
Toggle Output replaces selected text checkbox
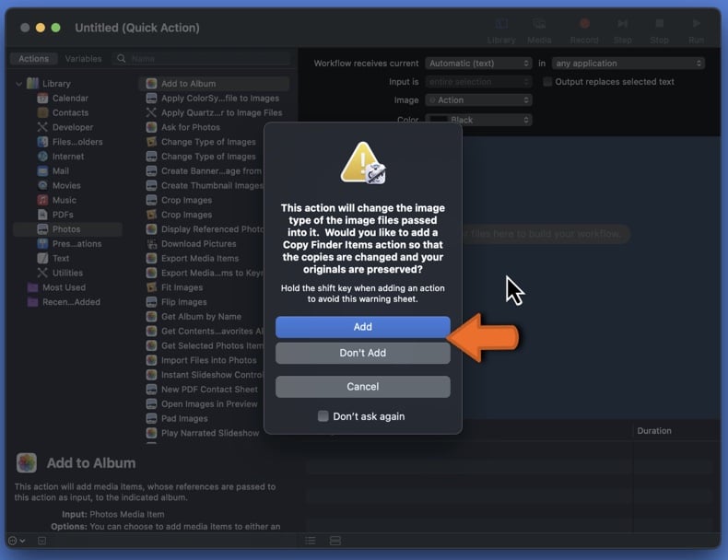tap(548, 82)
